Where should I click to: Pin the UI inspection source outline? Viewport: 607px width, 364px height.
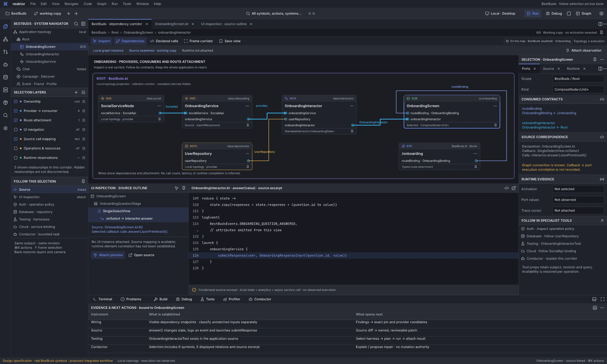(184, 188)
